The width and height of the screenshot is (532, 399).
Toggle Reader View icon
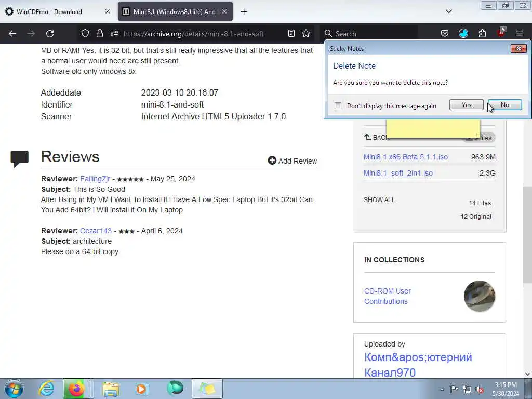[x=291, y=33]
